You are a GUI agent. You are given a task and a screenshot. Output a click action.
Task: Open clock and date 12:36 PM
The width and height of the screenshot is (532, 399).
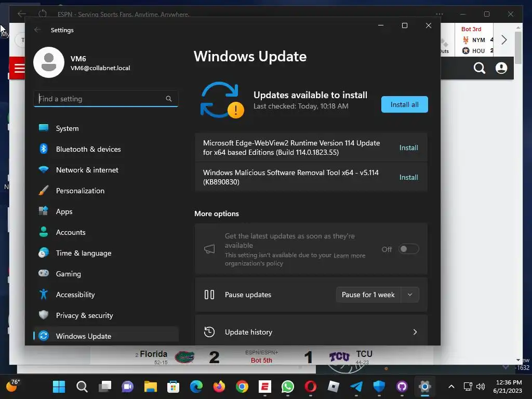[x=508, y=387]
